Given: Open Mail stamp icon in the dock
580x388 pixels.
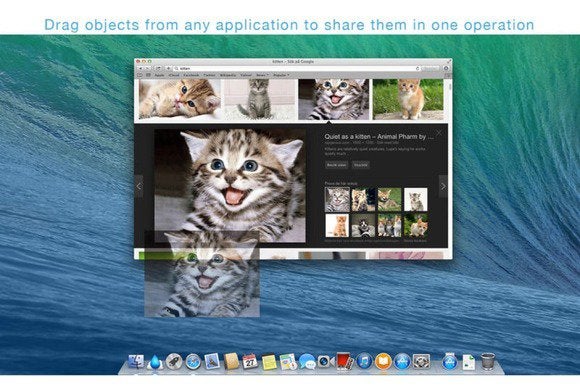Looking at the screenshot, I should pos(212,361).
